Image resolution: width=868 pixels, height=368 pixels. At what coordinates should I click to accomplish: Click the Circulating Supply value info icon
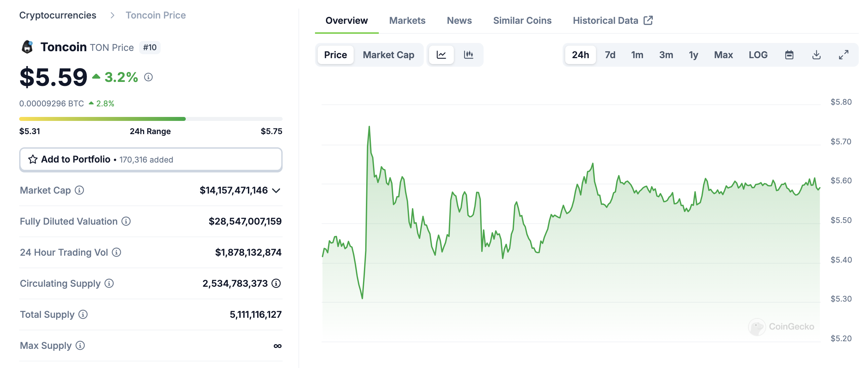pos(276,283)
